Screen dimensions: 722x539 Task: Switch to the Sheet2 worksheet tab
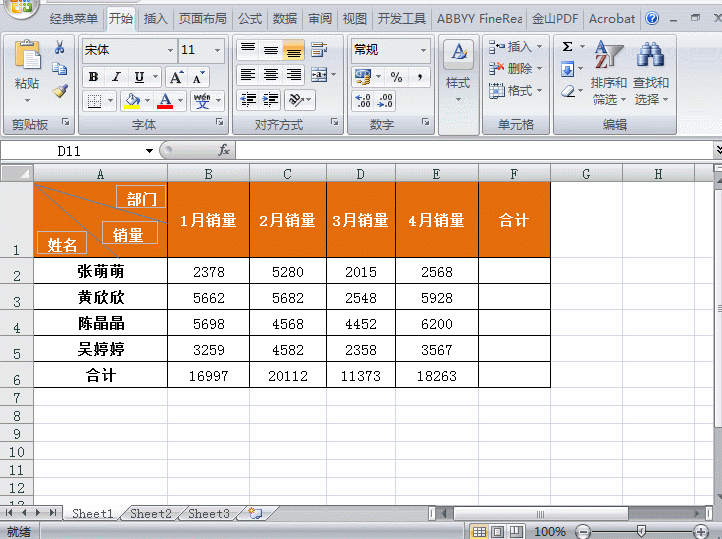point(150,513)
